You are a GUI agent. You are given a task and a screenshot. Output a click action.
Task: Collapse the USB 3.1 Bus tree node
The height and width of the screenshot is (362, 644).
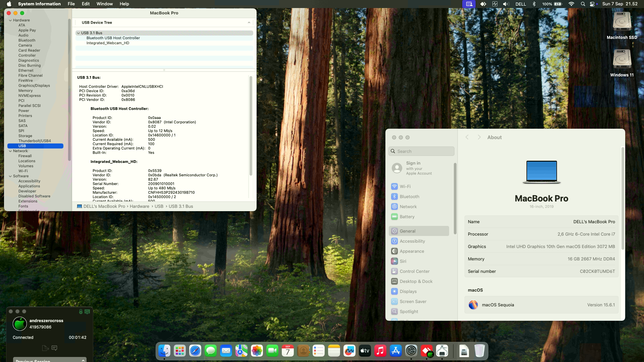78,33
